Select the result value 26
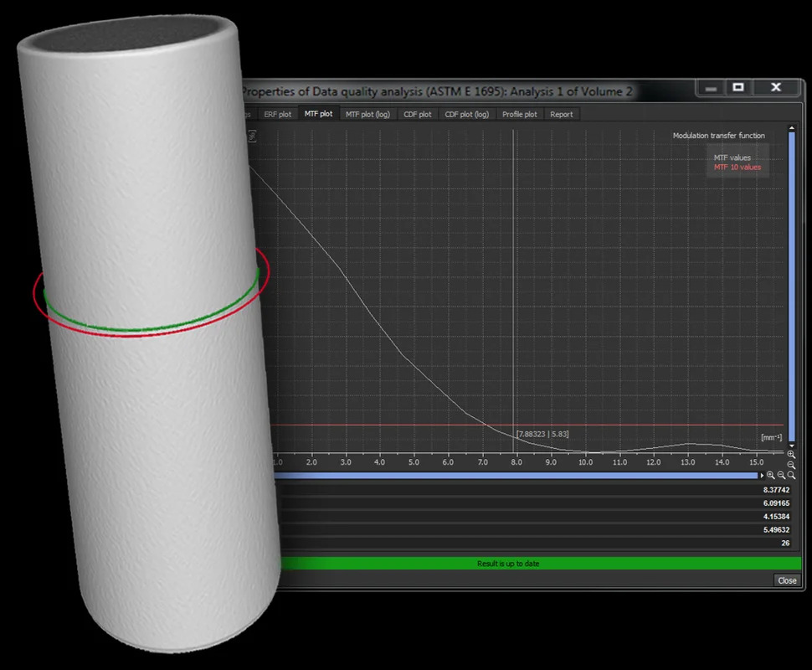Screen dimensions: 812x670 785,543
